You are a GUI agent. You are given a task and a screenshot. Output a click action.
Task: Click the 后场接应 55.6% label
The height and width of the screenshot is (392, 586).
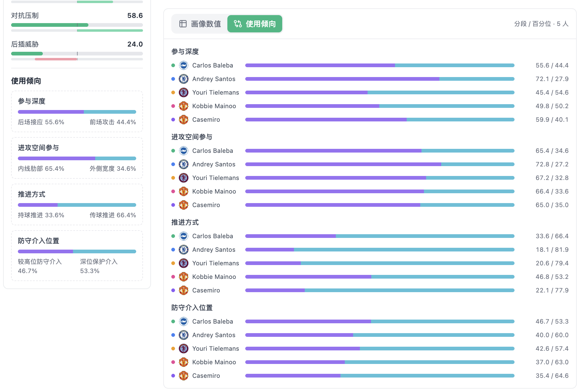[x=41, y=122]
